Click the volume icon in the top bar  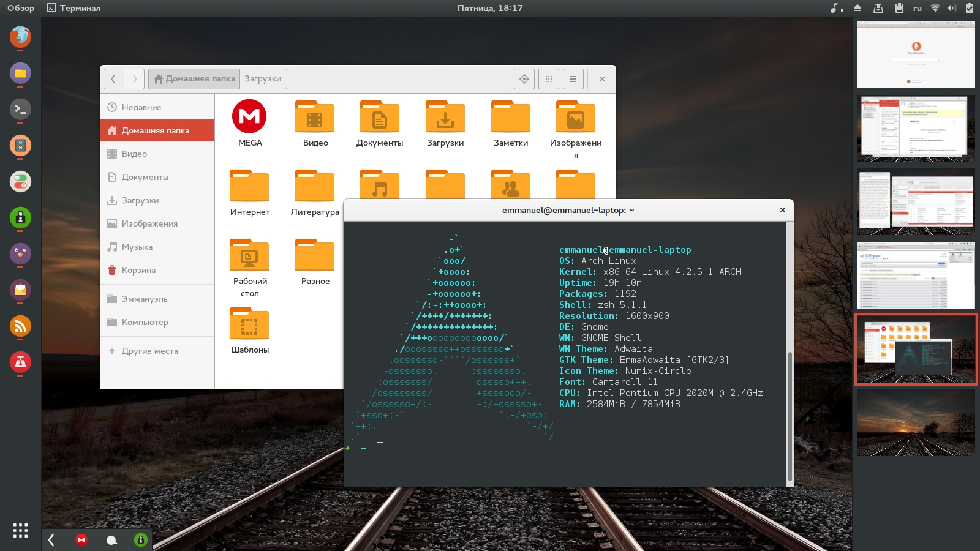pos(952,8)
